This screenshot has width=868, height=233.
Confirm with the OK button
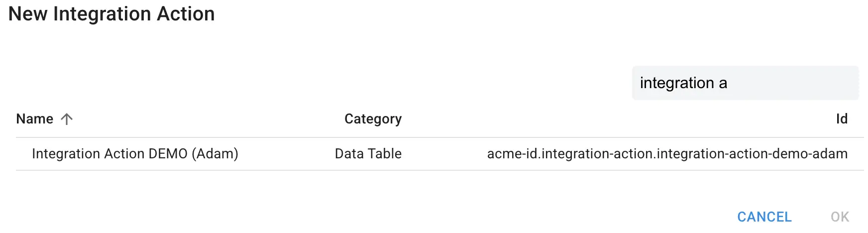(x=840, y=217)
